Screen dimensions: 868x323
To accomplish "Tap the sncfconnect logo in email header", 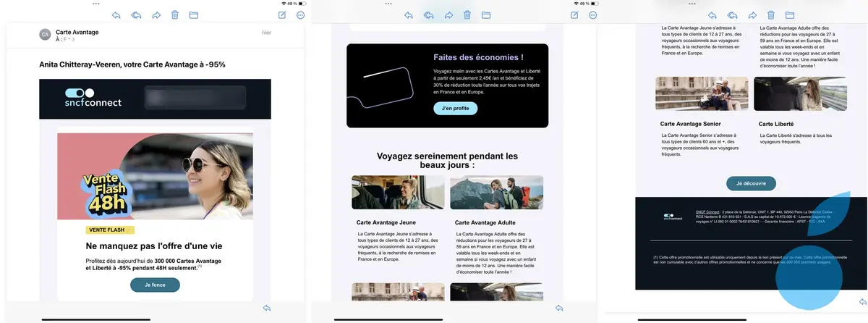I will tap(93, 98).
